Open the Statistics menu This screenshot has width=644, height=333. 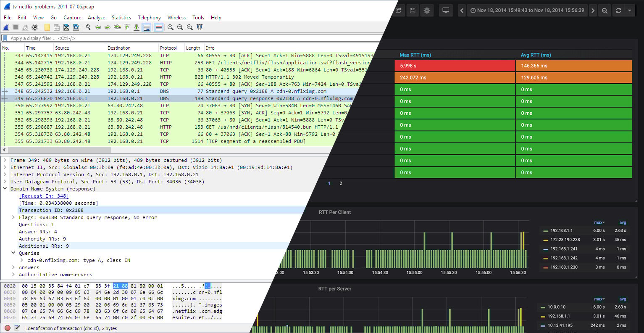click(x=121, y=18)
